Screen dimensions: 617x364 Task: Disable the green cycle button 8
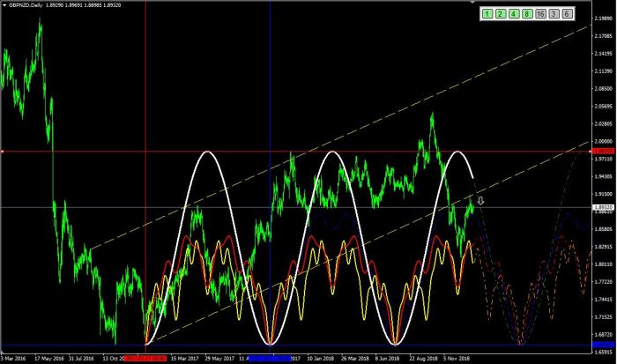tap(527, 14)
